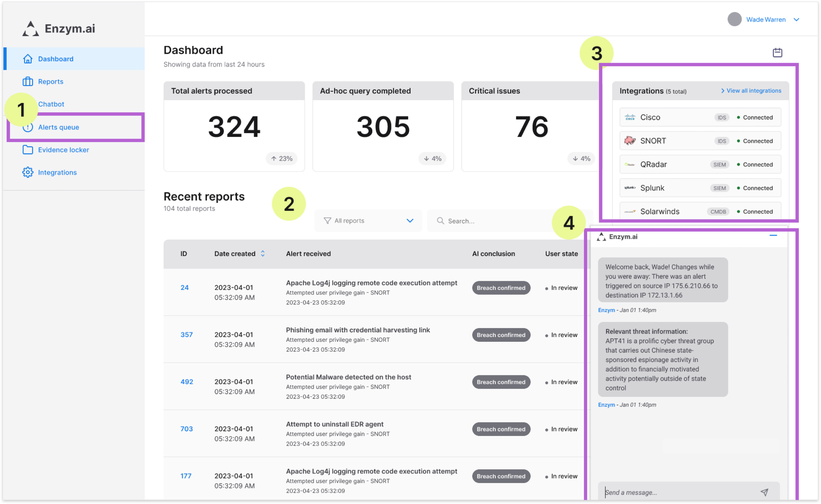Click the Dashboard home icon
Screen dimensions: 821x504
point(28,59)
